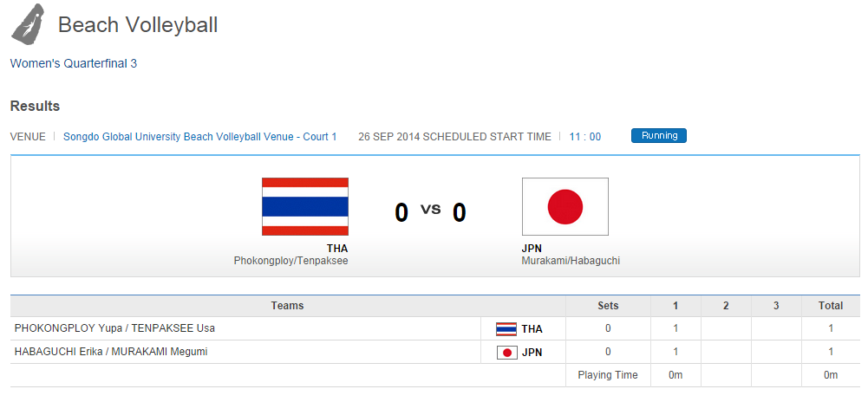
Task: Click the small Thailand flag in table
Action: point(506,329)
